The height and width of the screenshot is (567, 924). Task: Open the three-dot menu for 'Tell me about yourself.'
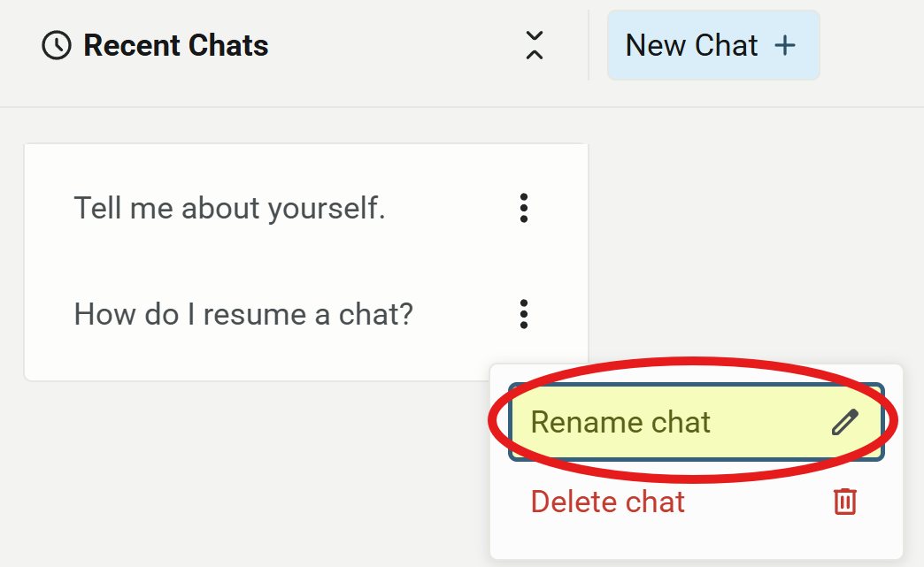click(x=524, y=209)
